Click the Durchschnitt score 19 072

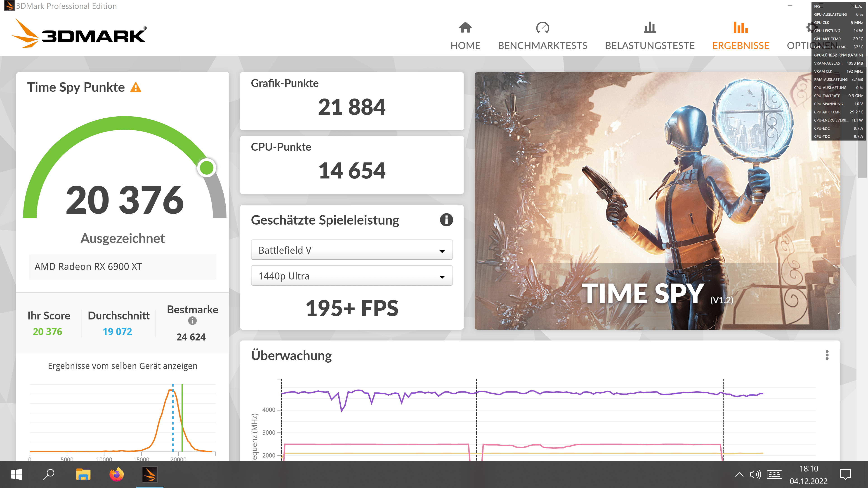pos(117,331)
